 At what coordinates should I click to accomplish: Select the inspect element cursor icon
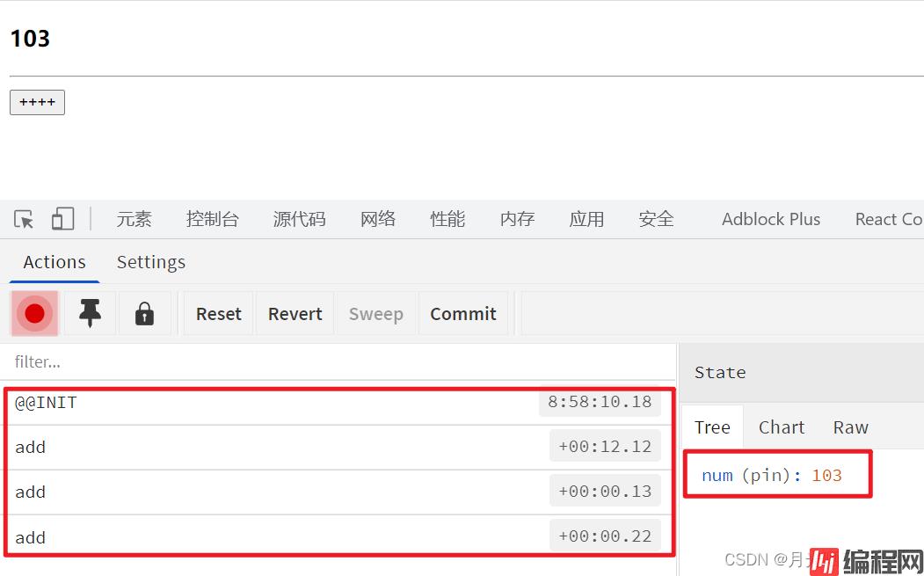pos(25,219)
